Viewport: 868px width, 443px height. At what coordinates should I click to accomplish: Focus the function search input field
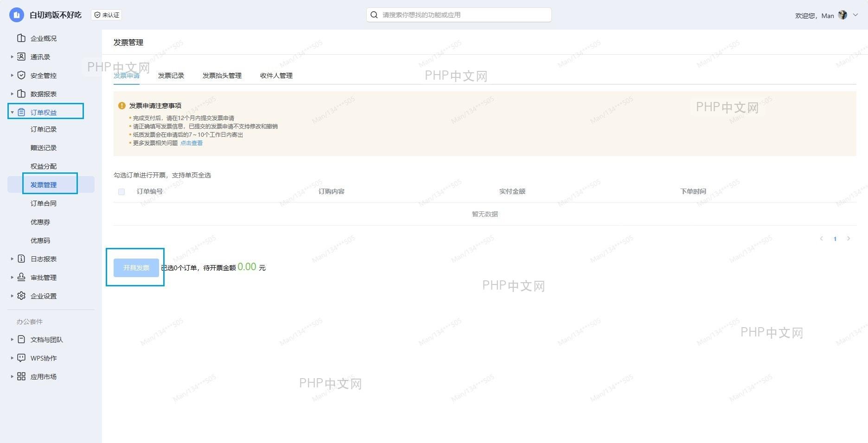(459, 15)
